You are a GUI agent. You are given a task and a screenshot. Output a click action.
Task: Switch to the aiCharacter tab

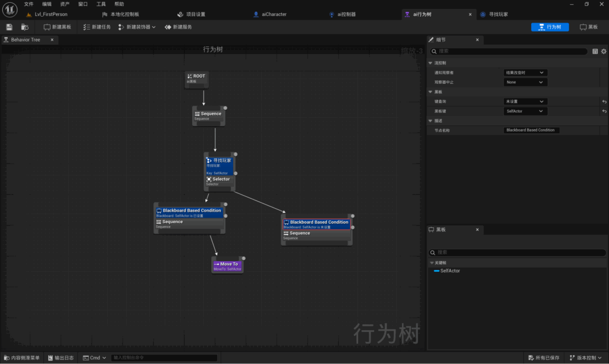(x=274, y=14)
